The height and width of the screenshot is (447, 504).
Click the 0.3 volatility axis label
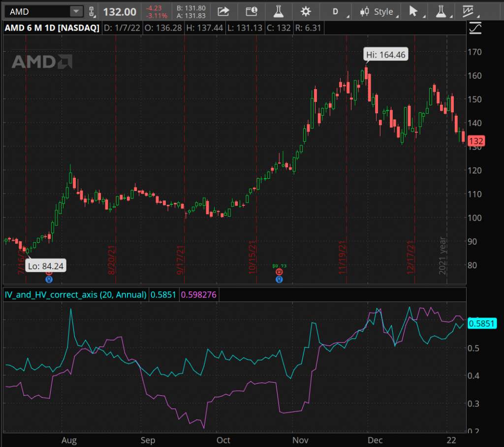pos(473,403)
